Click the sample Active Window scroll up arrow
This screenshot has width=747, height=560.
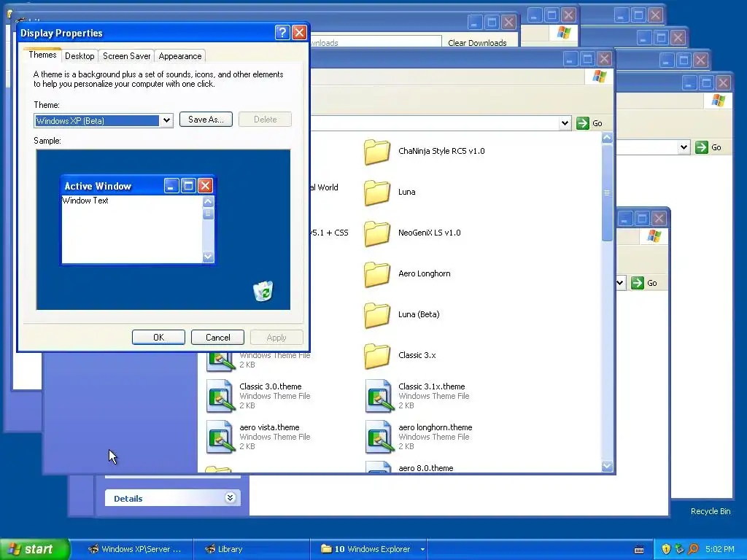[x=208, y=201]
